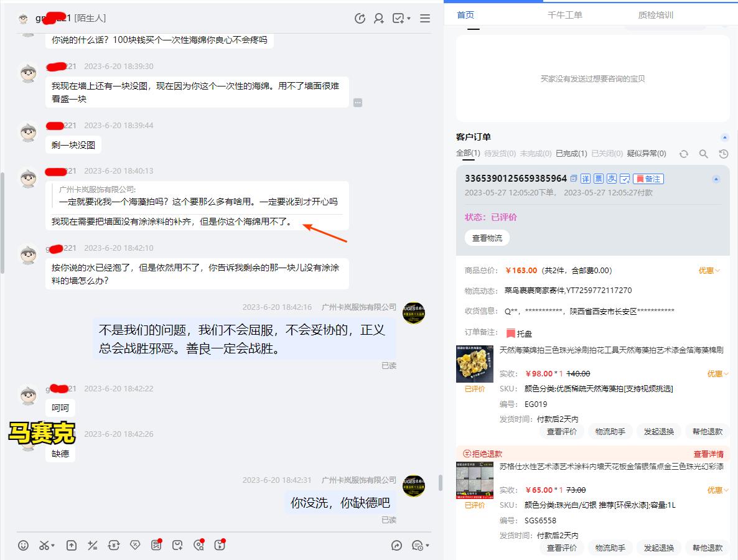The height and width of the screenshot is (560, 738).
Task: Collapse the 客户订单 panel with its chevron
Action: pyautogui.click(x=724, y=138)
